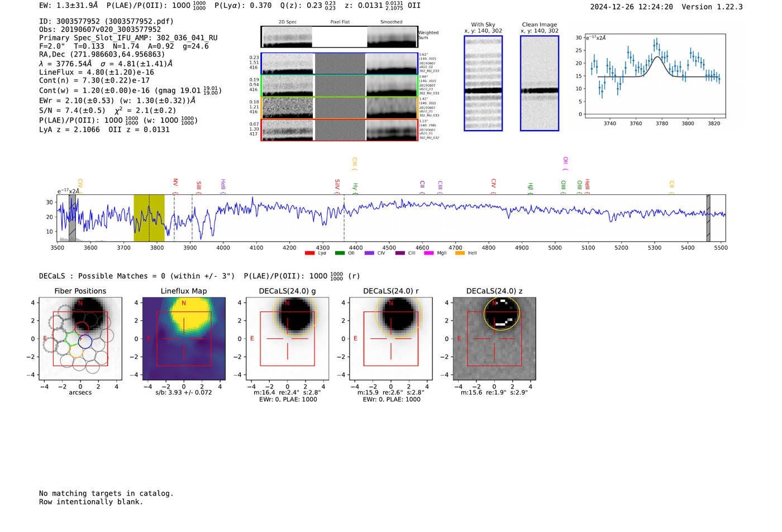Click the s/b: 3.93 +/- 0.072 caption
The image size is (782, 532).
pyautogui.click(x=184, y=392)
